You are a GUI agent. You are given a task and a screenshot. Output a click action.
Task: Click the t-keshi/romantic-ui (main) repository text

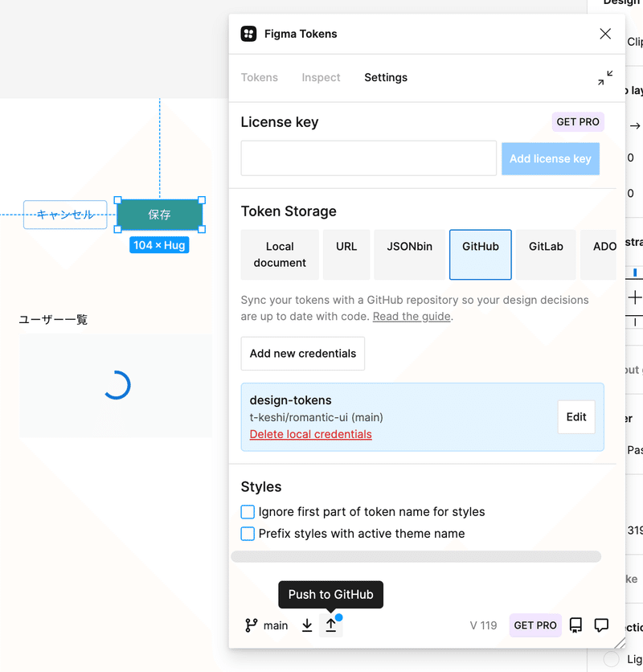pos(317,417)
